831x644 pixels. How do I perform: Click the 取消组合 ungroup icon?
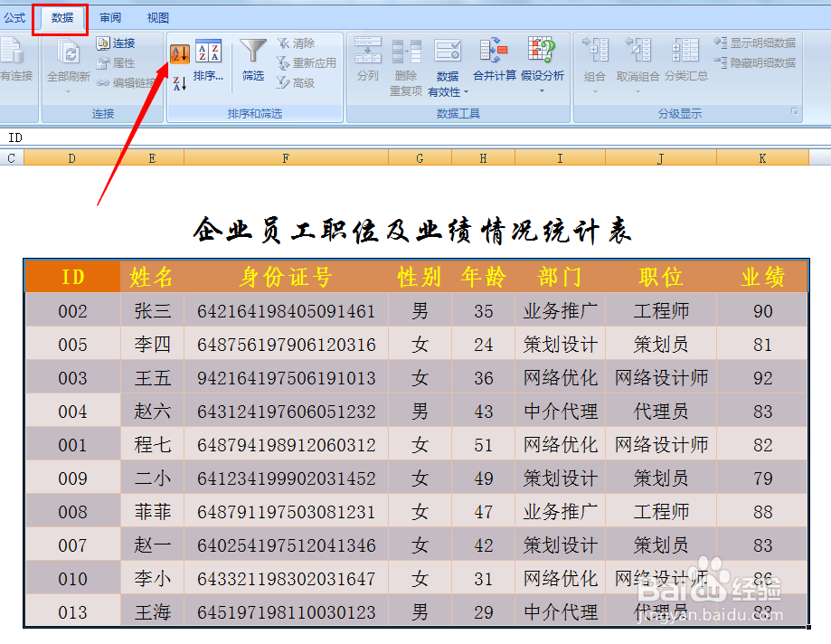[637, 50]
